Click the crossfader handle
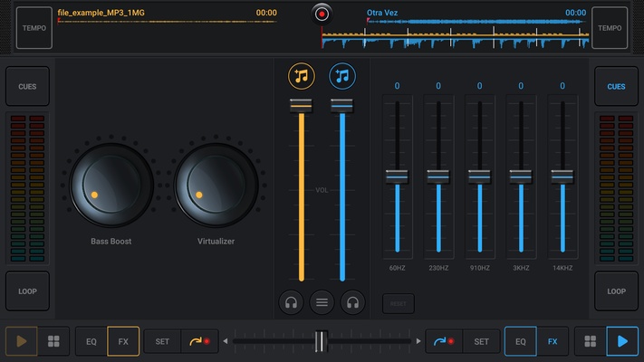 322,341
